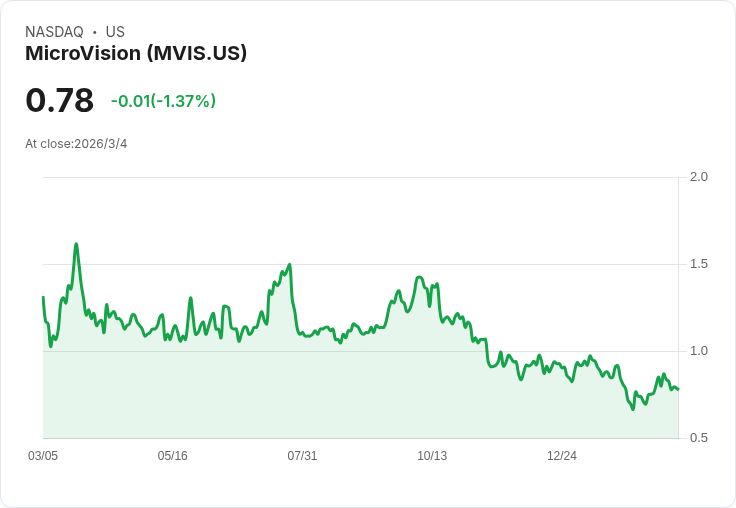Click the 07/31 date axis label

coord(302,456)
